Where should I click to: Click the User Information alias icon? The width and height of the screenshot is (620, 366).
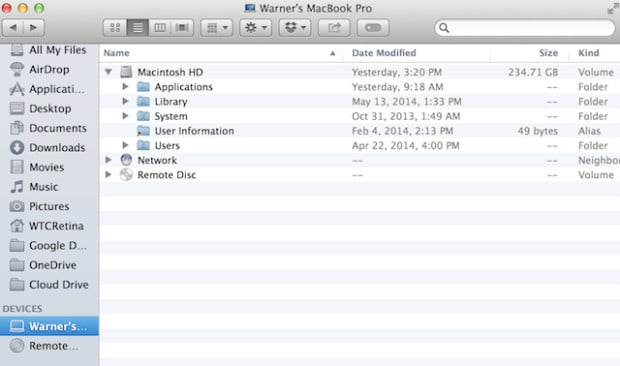click(143, 131)
